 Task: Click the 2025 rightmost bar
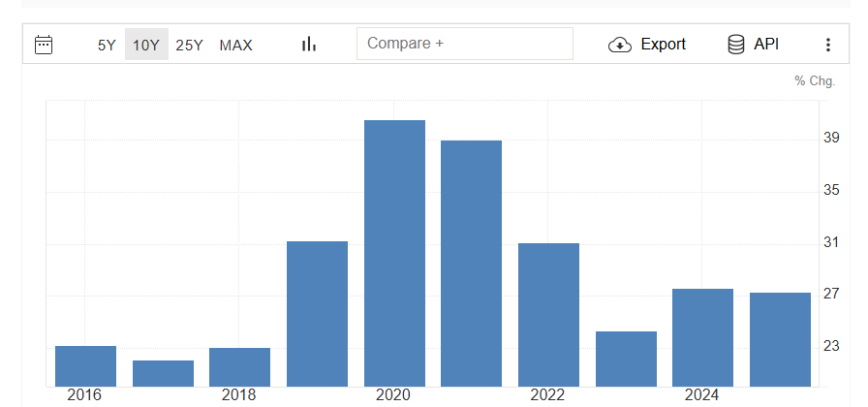coord(780,339)
